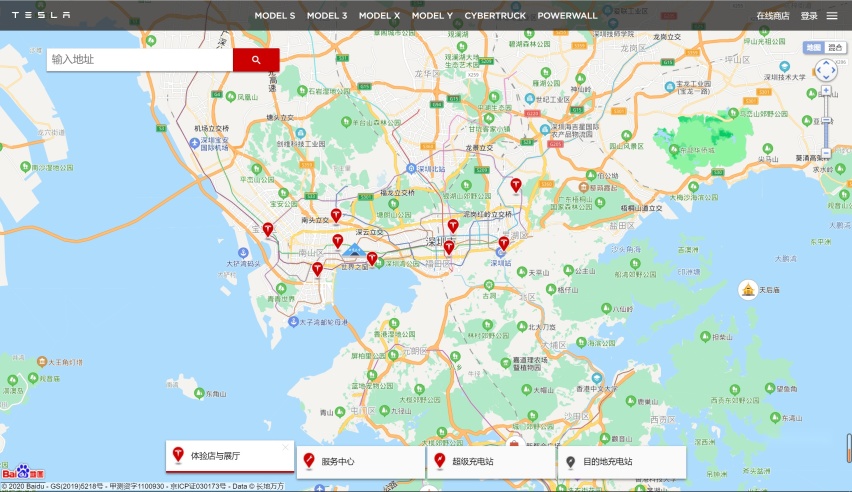Viewport: 852px width, 492px height.
Task: Click the 深圳技术大学 university icon
Action: coord(784,66)
